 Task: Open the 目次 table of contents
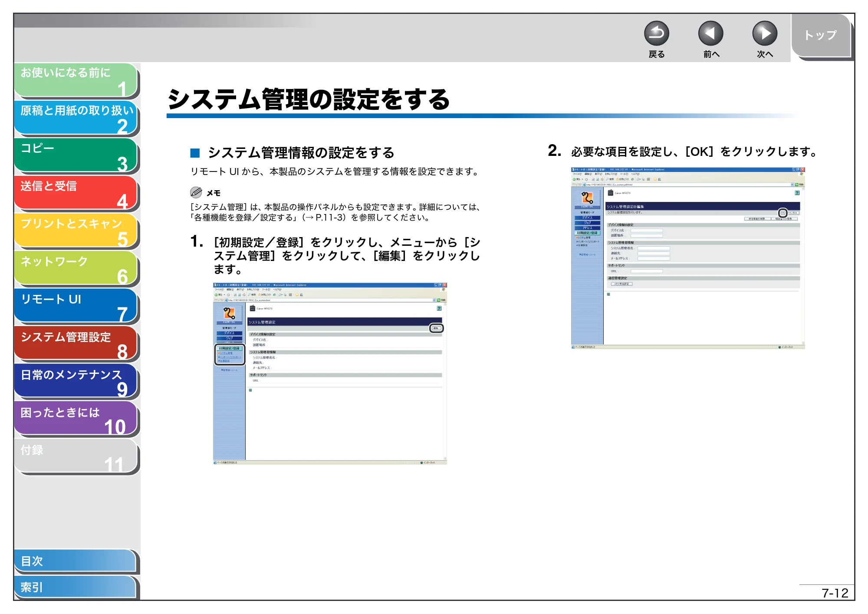(76, 561)
